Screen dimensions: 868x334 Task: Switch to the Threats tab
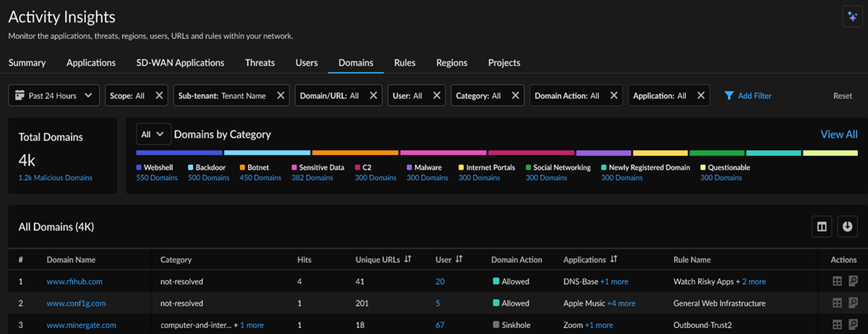[259, 63]
